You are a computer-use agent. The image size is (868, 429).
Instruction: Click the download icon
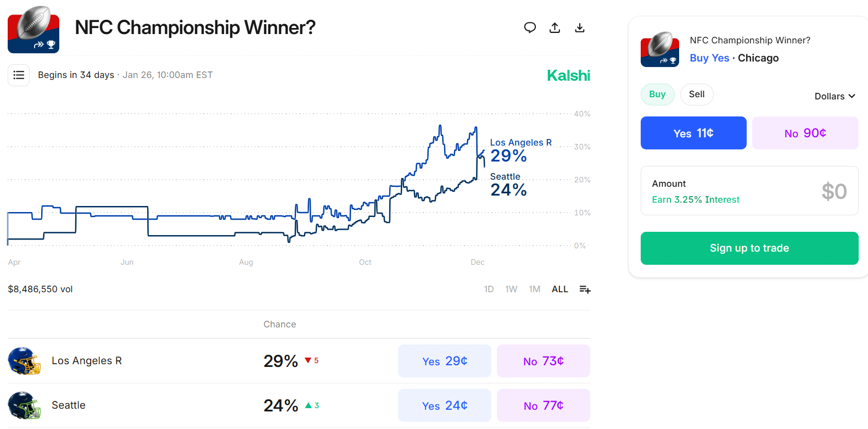580,27
